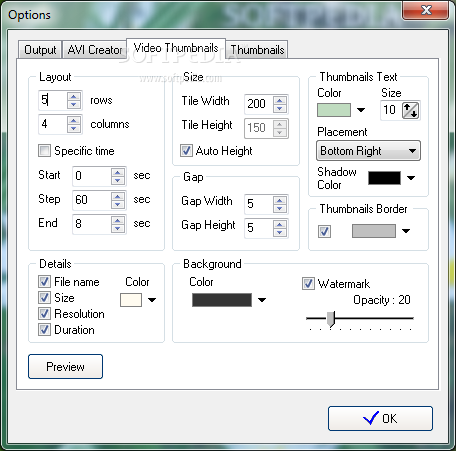Screen dimensions: 456x451
Task: Click rows input field
Action: (53, 100)
